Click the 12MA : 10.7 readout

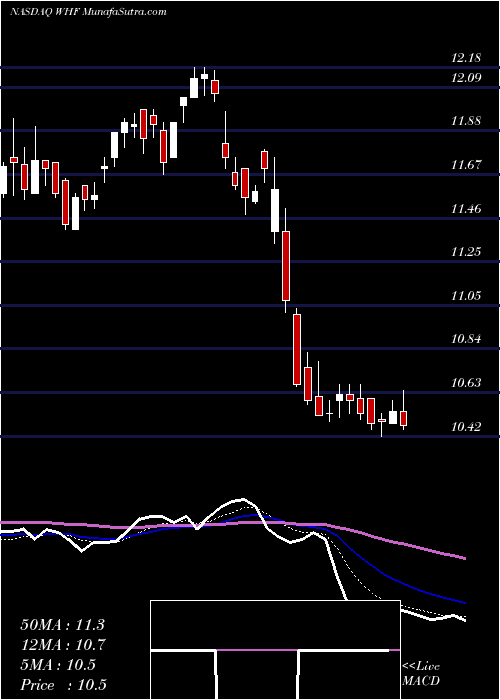(62, 645)
